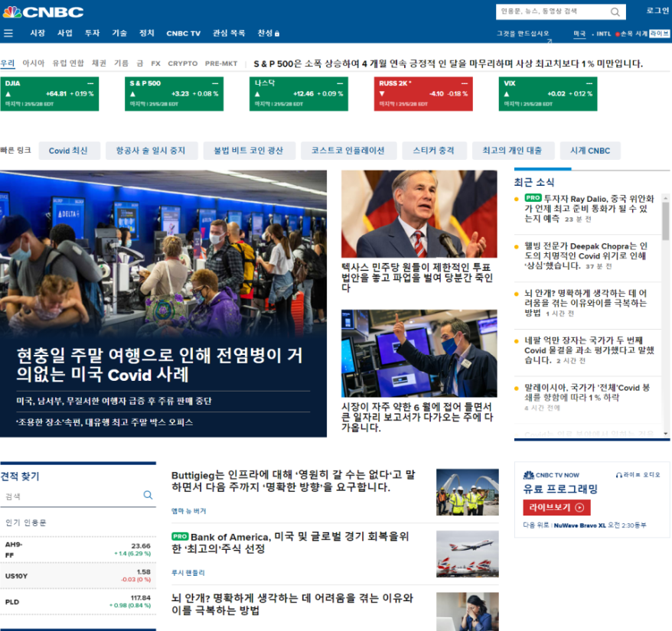Switch to 미국 edition
This screenshot has width=672, height=631.
click(x=579, y=34)
